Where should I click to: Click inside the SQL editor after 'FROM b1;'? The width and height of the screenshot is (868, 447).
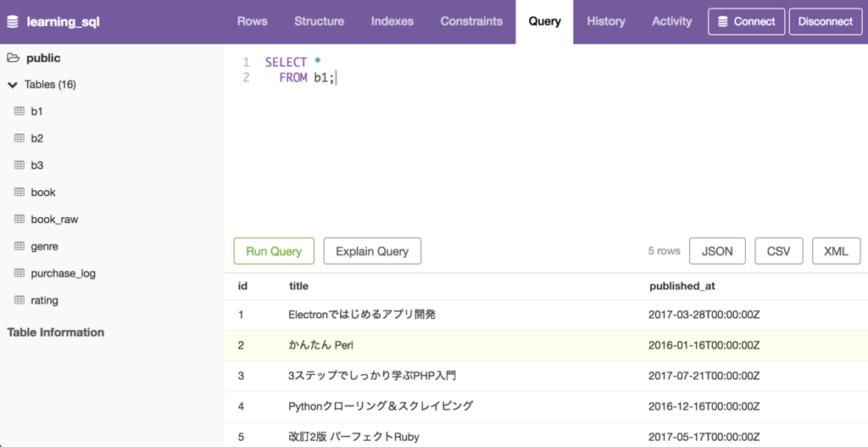click(x=337, y=77)
